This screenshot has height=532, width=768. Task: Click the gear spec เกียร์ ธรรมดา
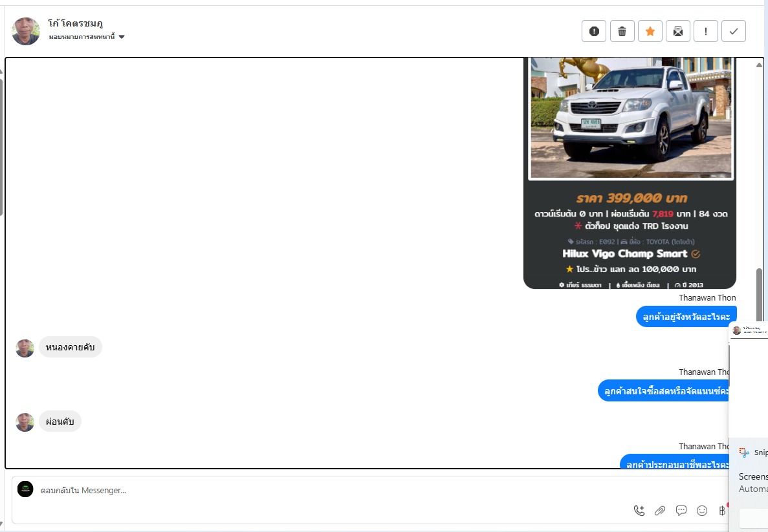pos(580,285)
